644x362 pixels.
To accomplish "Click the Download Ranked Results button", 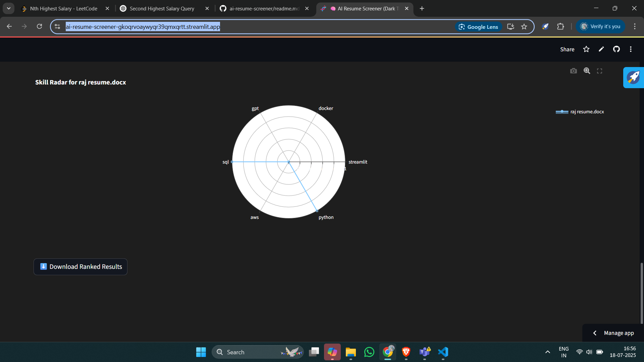I will coord(80,267).
